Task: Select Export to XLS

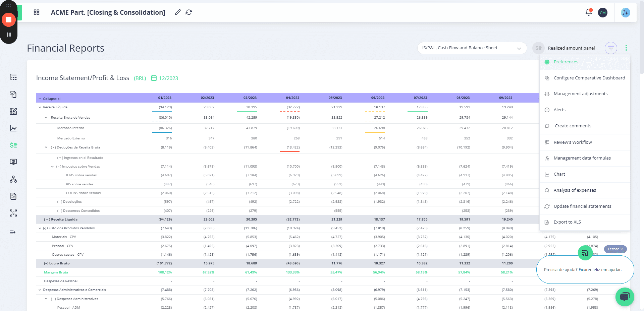Action: (x=585, y=222)
